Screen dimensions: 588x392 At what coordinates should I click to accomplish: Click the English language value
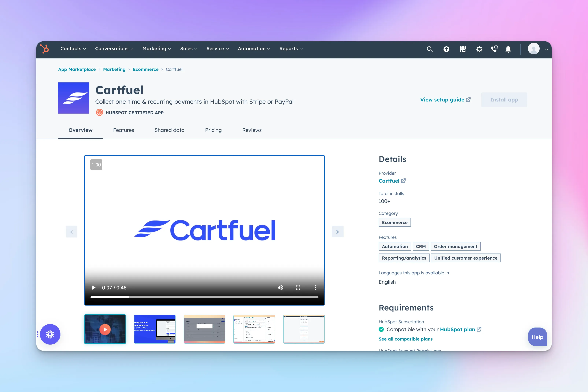click(x=387, y=282)
